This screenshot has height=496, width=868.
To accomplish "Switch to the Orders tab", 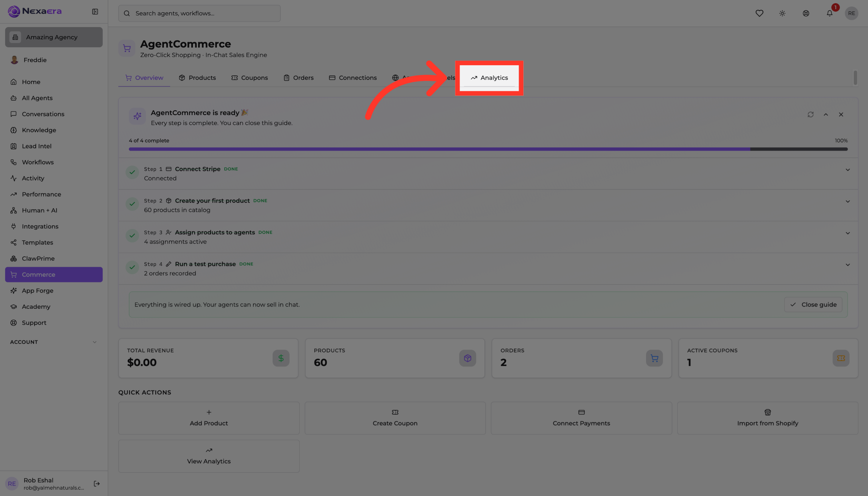I will click(x=298, y=78).
